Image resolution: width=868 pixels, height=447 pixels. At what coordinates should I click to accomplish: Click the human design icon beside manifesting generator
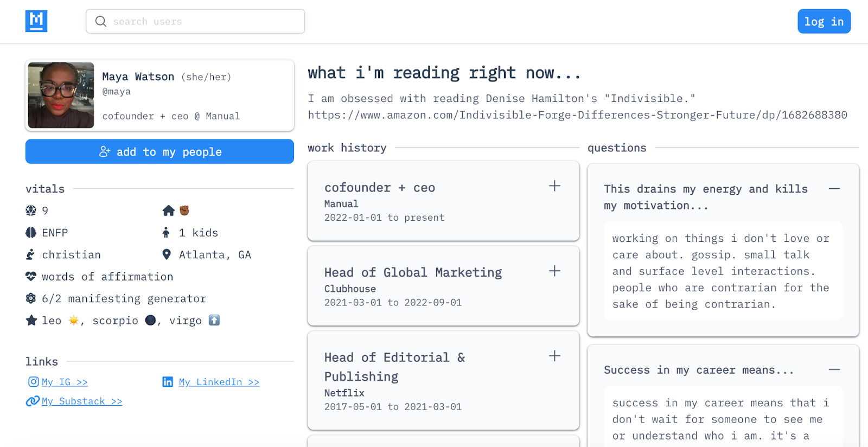coord(31,298)
